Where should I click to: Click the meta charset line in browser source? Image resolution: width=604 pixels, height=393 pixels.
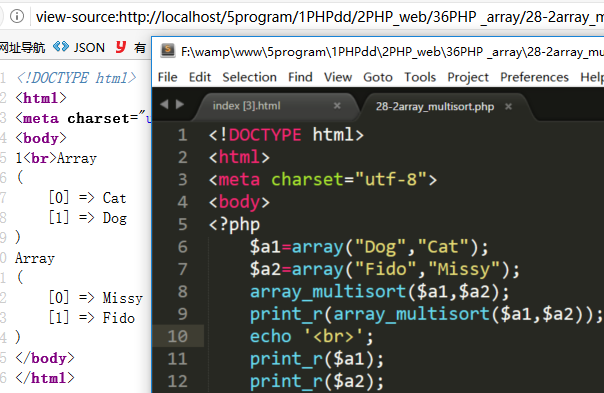tap(83, 118)
